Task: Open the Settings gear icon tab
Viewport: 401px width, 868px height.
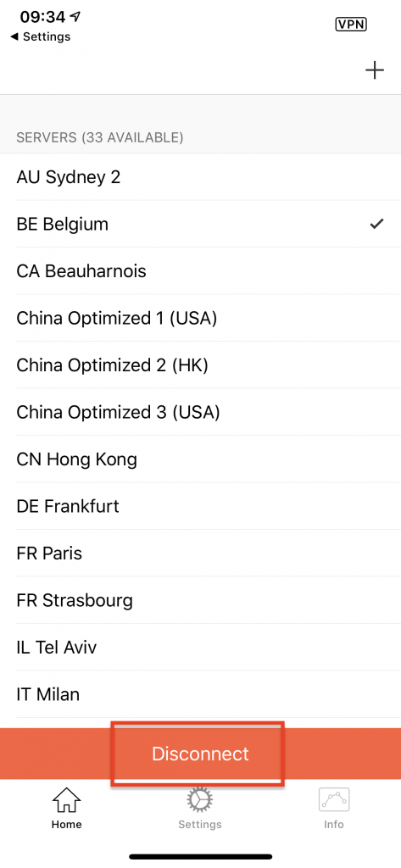Action: [200, 800]
